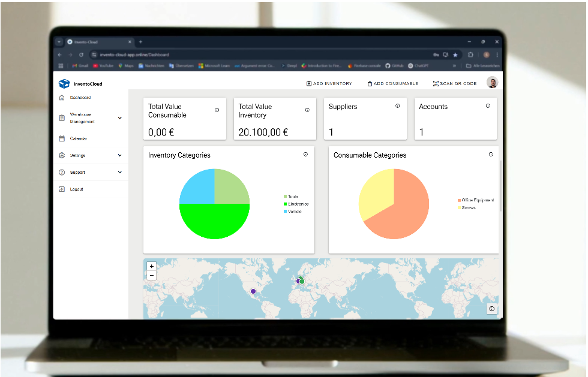Toggle the Electronics legend entry

tap(296, 204)
